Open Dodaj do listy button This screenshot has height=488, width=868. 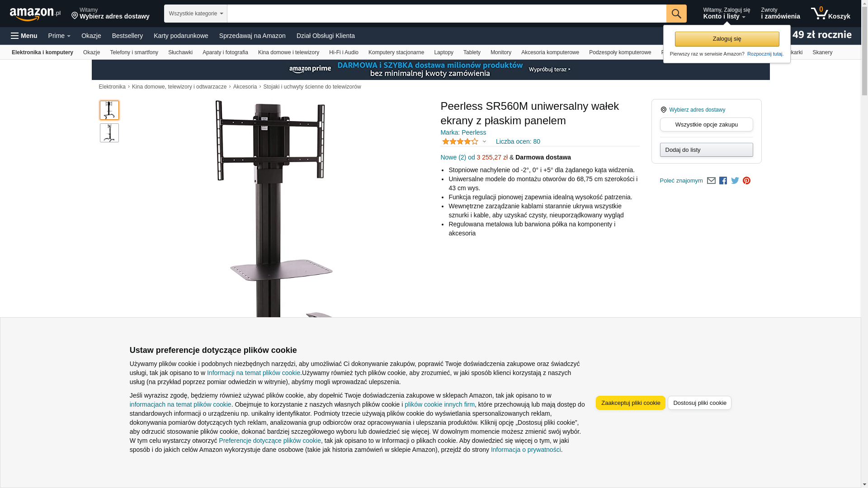coord(706,150)
